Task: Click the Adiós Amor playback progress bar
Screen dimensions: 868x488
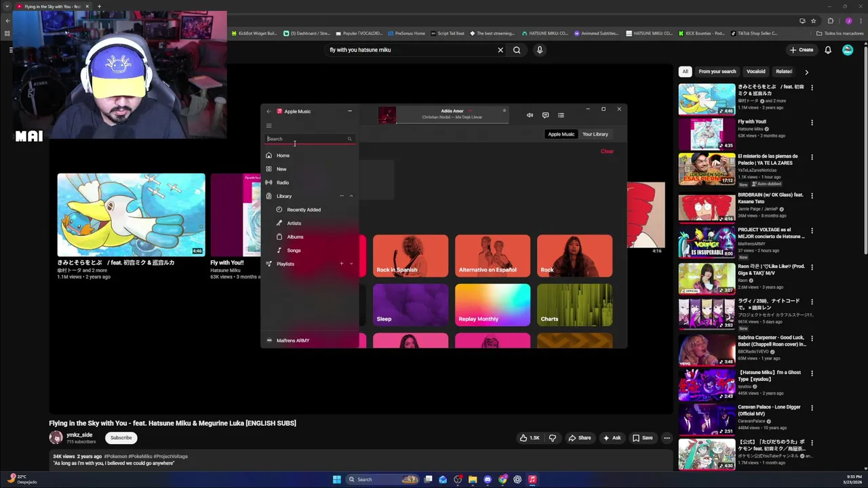Action: coord(452,123)
